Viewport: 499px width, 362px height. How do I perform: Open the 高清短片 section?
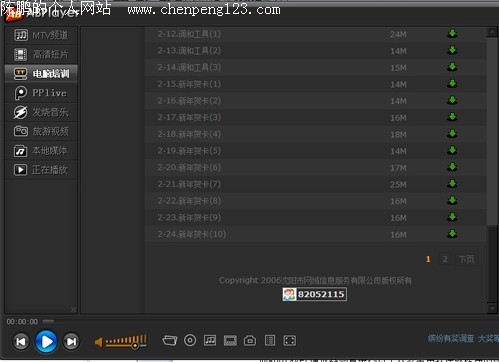pyautogui.click(x=41, y=54)
